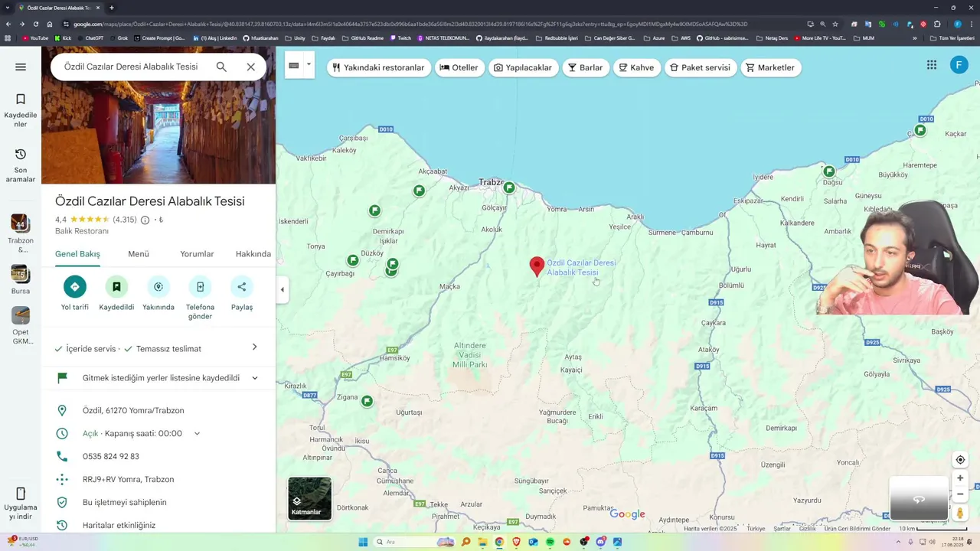Collapse the side panel with the arrow
This screenshot has height=551, width=980.
(x=282, y=289)
